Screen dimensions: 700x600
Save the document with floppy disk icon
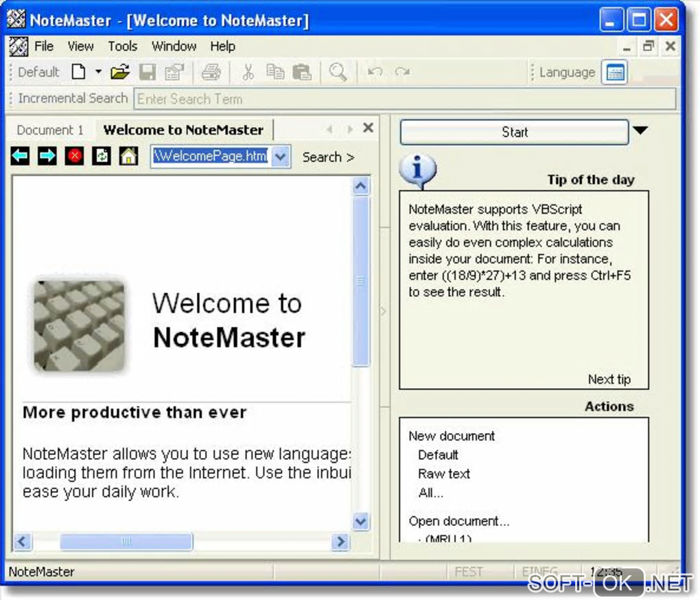(148, 71)
